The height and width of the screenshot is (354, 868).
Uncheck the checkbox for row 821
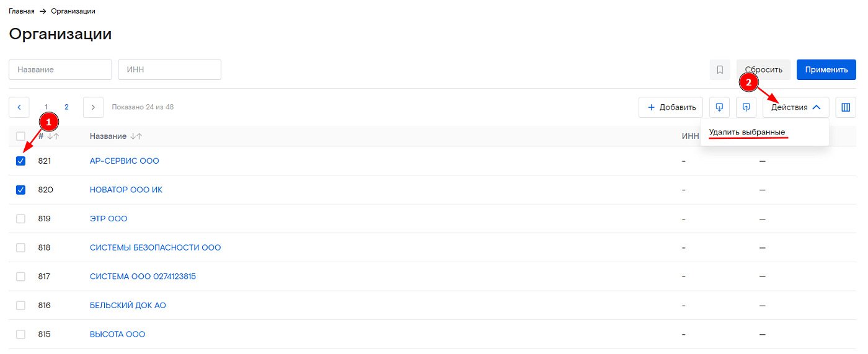(x=20, y=161)
